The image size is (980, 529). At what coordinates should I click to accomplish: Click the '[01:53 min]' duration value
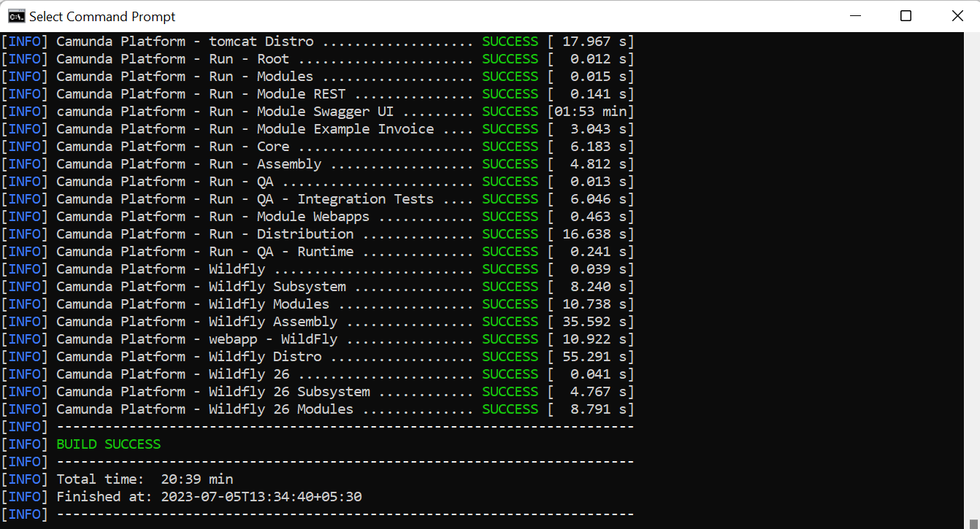point(591,112)
